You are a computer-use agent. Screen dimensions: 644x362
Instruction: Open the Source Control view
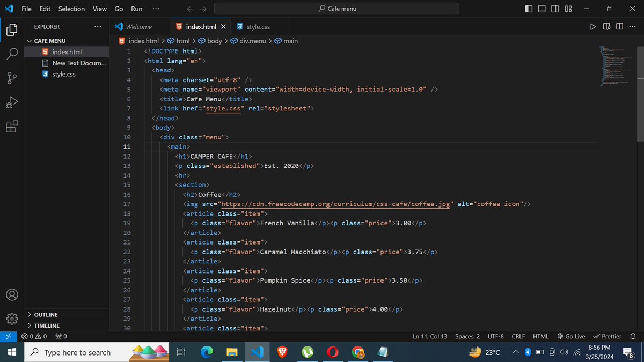click(12, 78)
